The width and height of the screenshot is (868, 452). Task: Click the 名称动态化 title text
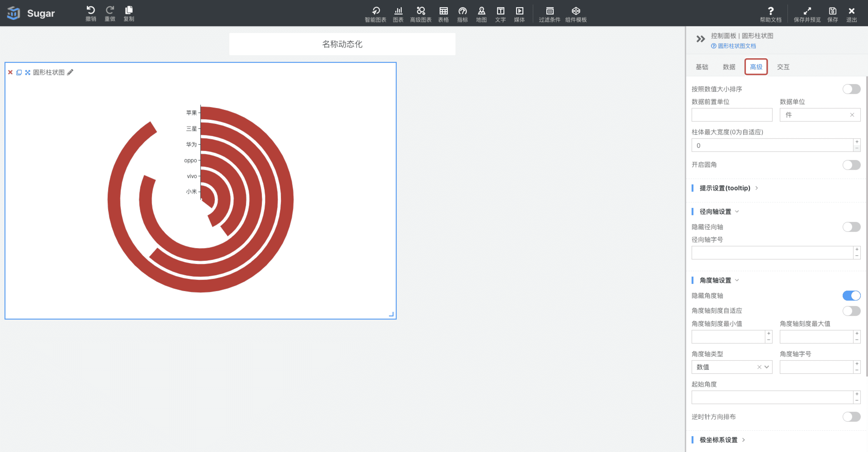coord(342,44)
